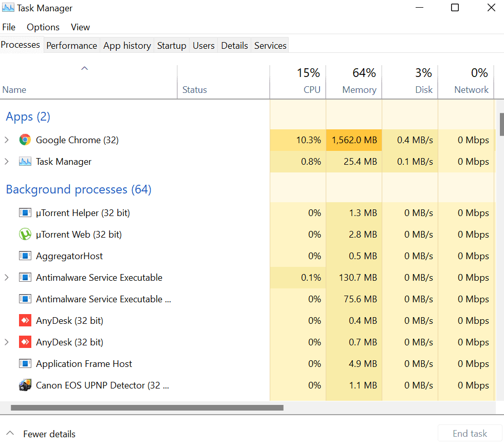Viewport: 504px width, 447px height.
Task: Expand the AnyDesk 0.7 MB process entry
Action: tap(7, 342)
